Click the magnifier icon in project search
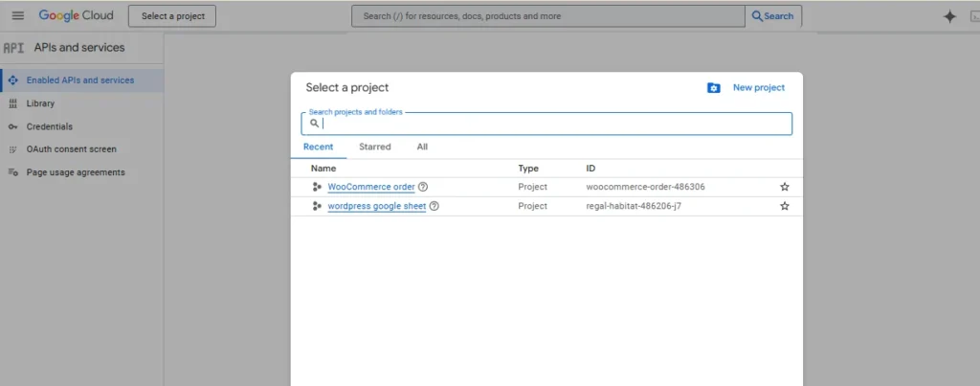 pyautogui.click(x=314, y=124)
